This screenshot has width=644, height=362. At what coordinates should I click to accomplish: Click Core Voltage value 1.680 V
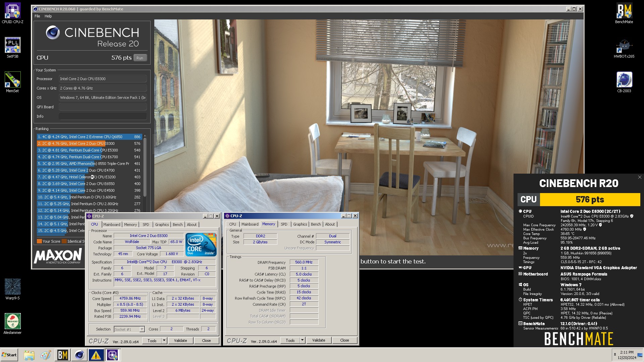[171, 254]
